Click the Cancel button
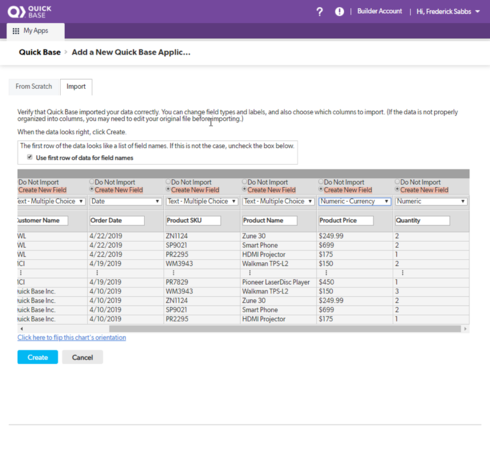This screenshot has width=490, height=474. pos(82,357)
